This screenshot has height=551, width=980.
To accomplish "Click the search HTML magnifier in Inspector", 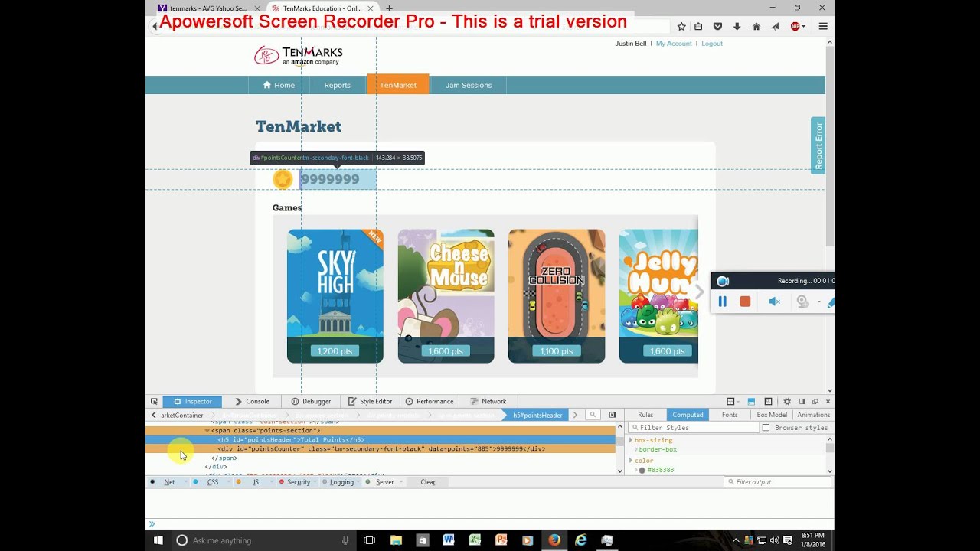I will (593, 415).
